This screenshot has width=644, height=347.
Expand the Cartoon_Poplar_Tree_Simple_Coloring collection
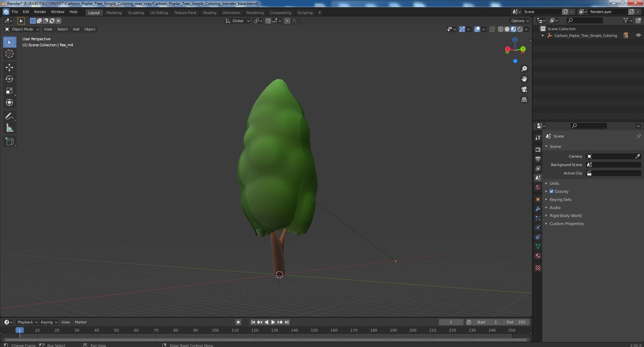click(543, 36)
